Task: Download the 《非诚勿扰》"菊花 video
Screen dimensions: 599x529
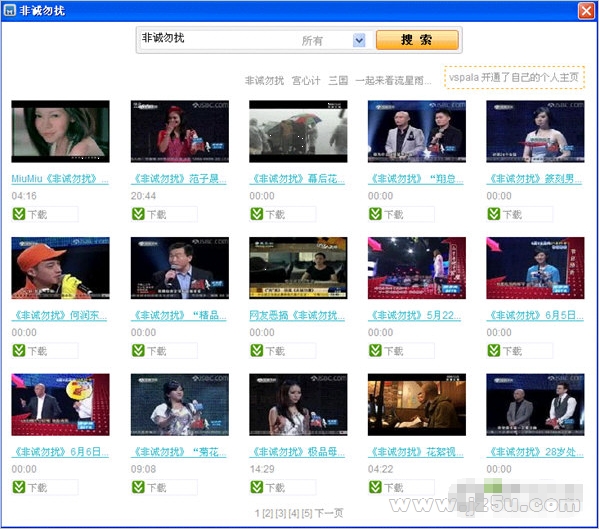Action: (x=164, y=487)
